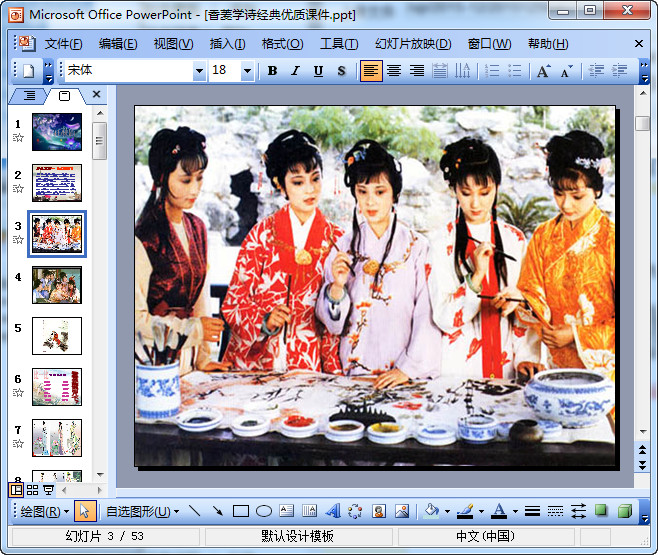Insert a diagram or organization chart
658x555 pixels.
355,511
